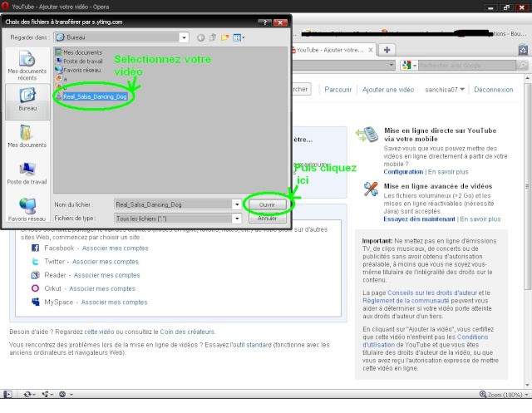532x413 pixels.
Task: Switch to the YouTube - Ajouter votre tab
Action: point(329,50)
